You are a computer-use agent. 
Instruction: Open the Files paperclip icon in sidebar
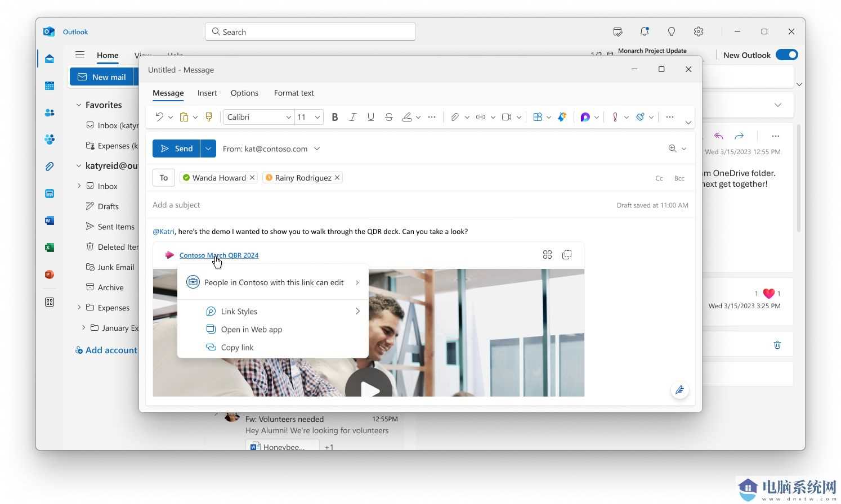[50, 166]
